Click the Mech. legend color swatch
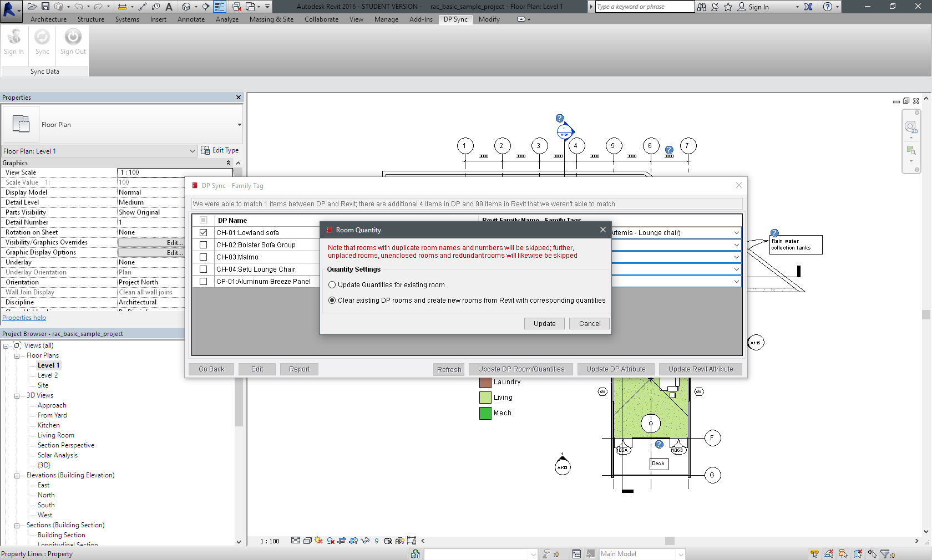The height and width of the screenshot is (560, 932). [x=485, y=413]
